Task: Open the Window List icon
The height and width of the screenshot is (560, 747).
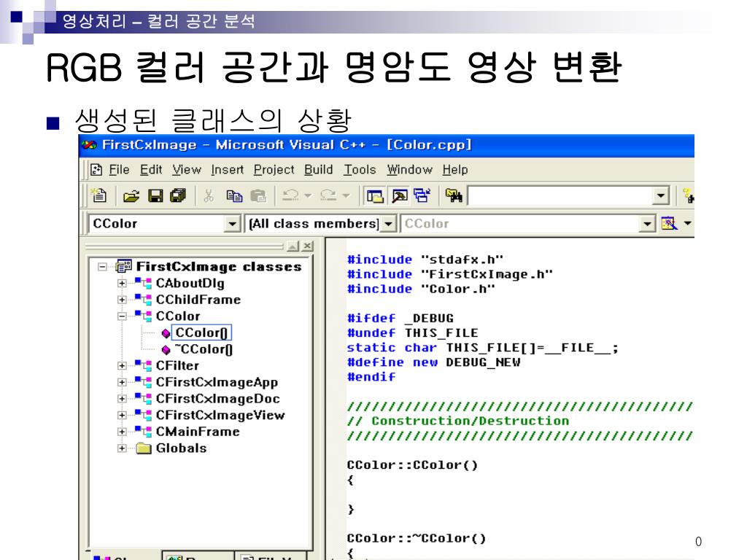Action: (422, 195)
